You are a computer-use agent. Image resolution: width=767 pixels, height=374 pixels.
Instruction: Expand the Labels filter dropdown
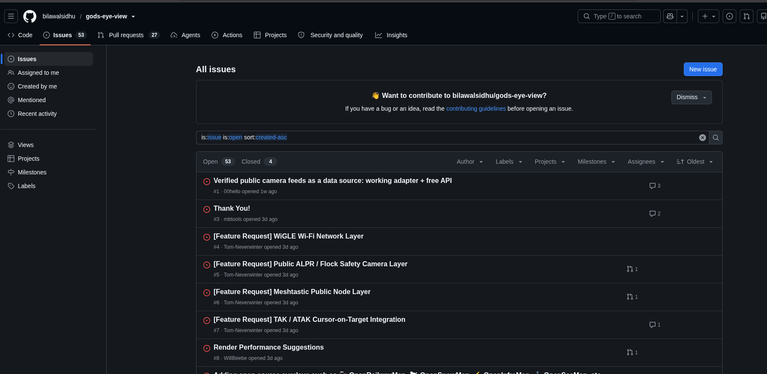coord(509,161)
